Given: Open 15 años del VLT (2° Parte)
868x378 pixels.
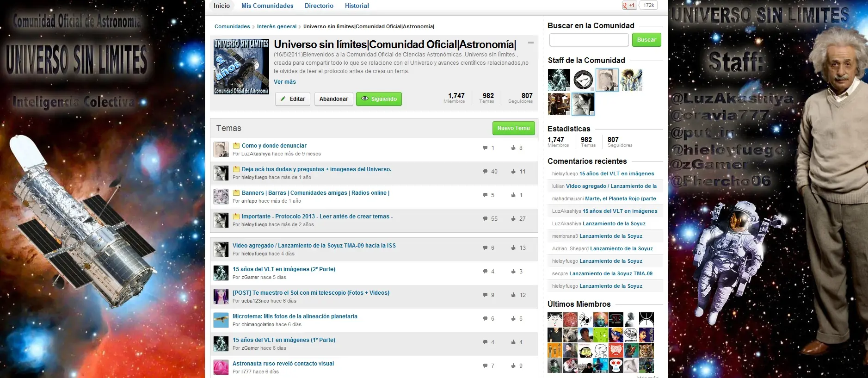Looking at the screenshot, I should click(284, 269).
